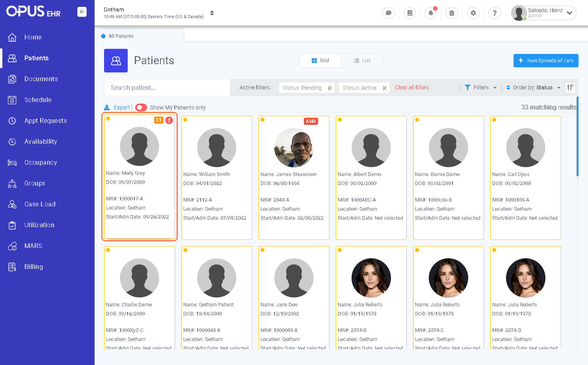Open the notifications bell

431,13
